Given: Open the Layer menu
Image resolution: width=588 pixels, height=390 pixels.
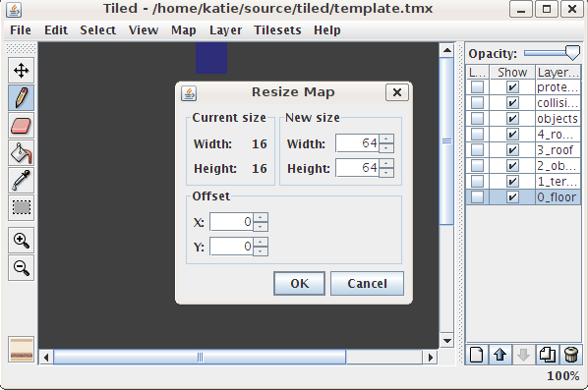Looking at the screenshot, I should point(225,30).
